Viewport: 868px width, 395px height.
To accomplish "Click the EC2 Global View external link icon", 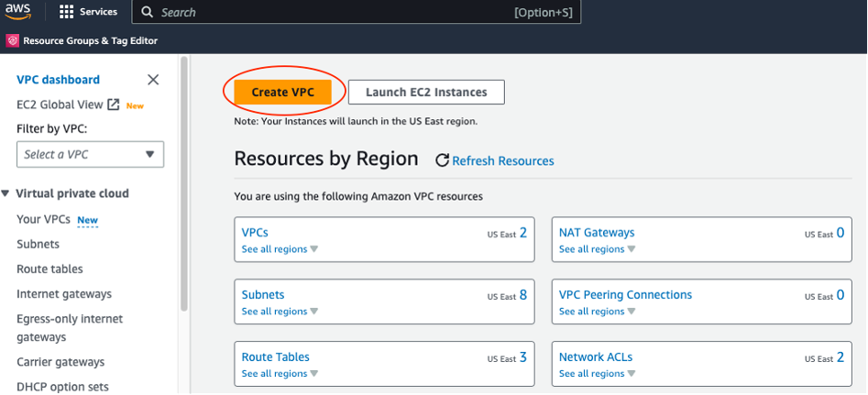I will (114, 104).
